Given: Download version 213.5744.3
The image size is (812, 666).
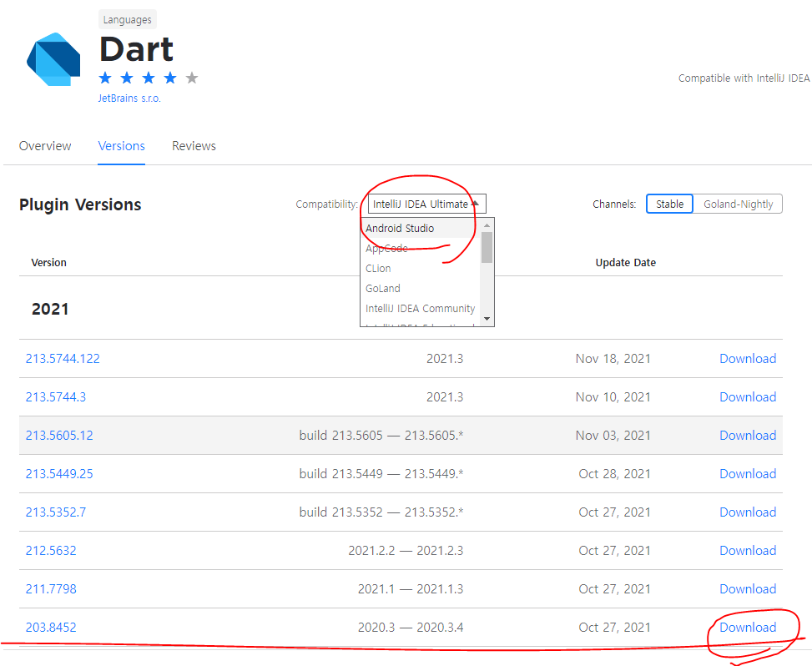Looking at the screenshot, I should tap(748, 396).
